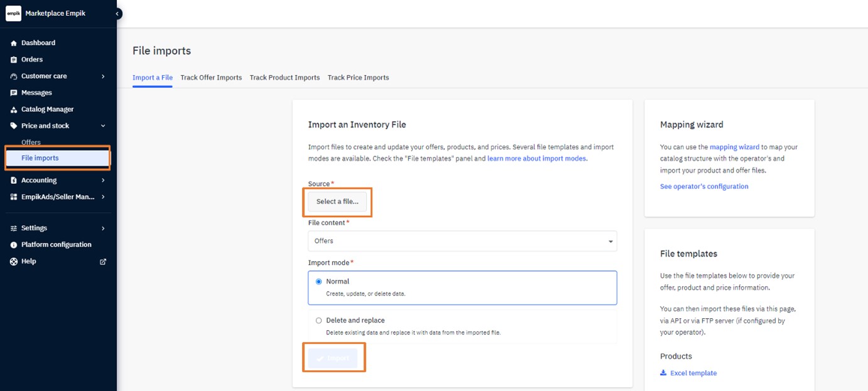Click the Help lifebuoy icon

click(x=14, y=262)
